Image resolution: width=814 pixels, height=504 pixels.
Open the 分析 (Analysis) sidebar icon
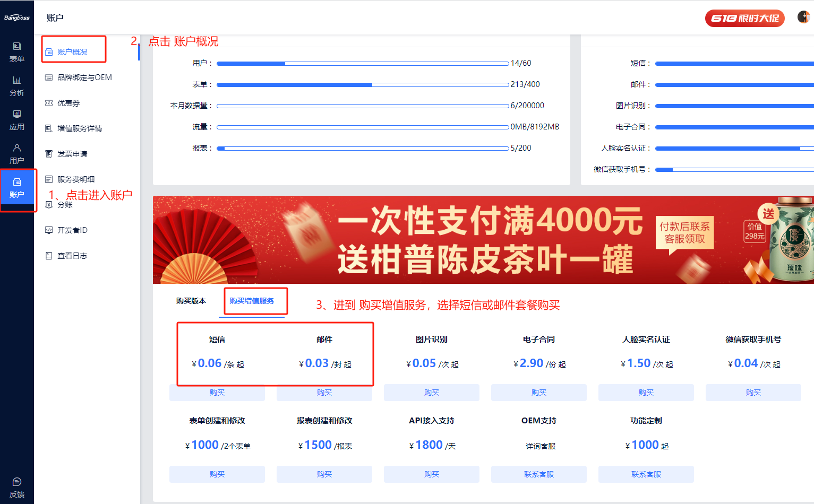[17, 86]
